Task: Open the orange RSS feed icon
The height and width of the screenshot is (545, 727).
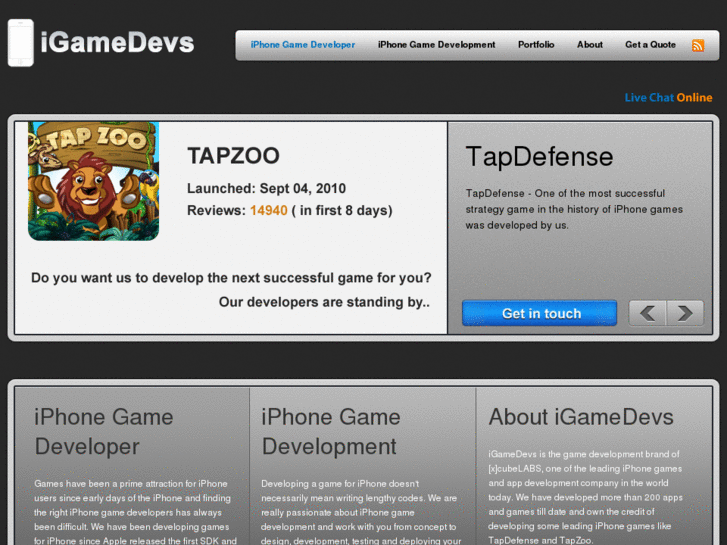Action: point(698,45)
